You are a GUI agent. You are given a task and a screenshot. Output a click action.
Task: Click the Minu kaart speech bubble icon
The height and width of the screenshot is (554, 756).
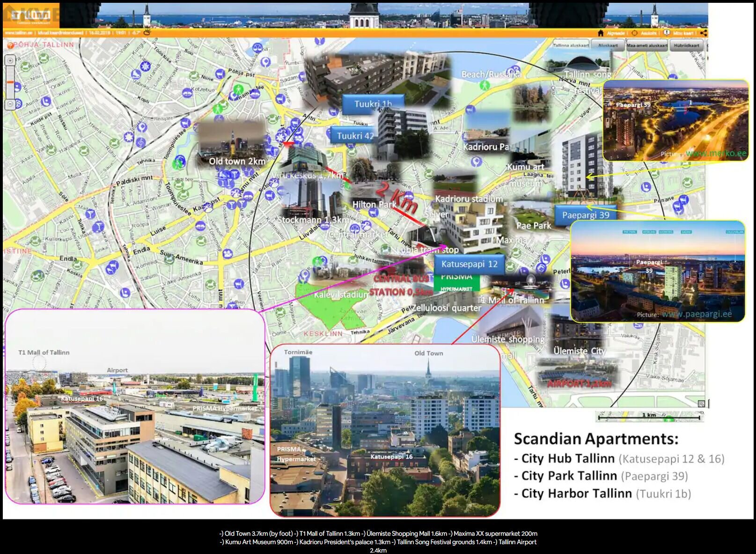pyautogui.click(x=667, y=33)
